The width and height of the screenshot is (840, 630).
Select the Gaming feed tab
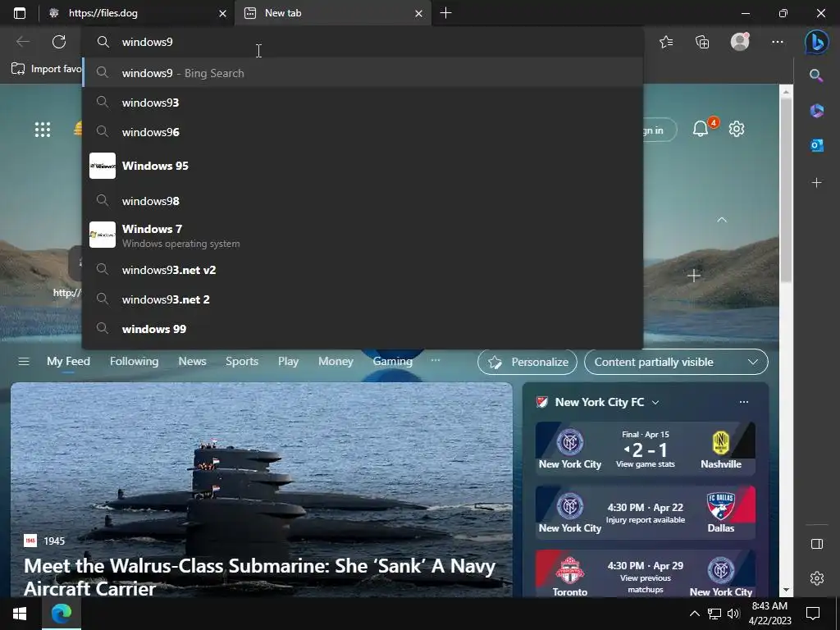tap(393, 362)
